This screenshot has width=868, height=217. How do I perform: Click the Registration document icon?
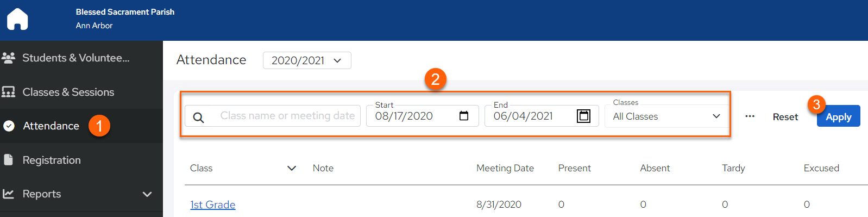[8, 160]
